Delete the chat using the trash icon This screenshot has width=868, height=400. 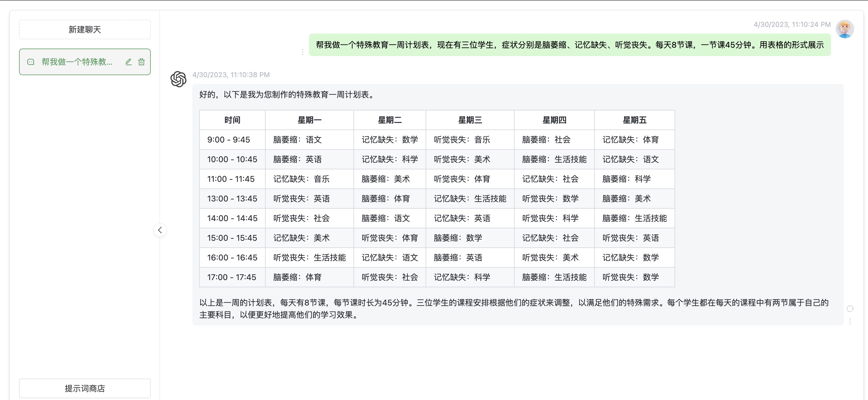coord(141,62)
